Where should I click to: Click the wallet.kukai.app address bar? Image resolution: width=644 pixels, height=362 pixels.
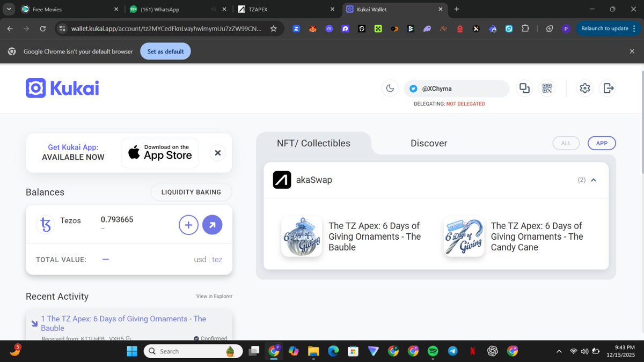[x=167, y=28]
